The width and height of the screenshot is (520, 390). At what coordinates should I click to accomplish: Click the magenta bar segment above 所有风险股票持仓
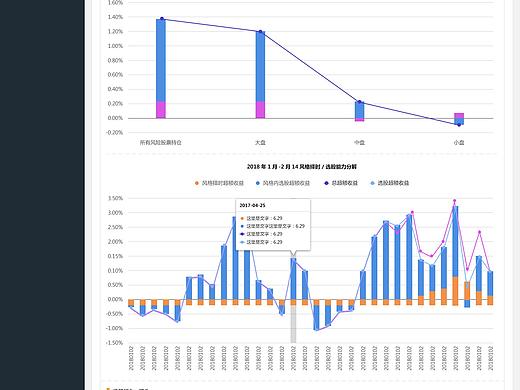pos(161,110)
